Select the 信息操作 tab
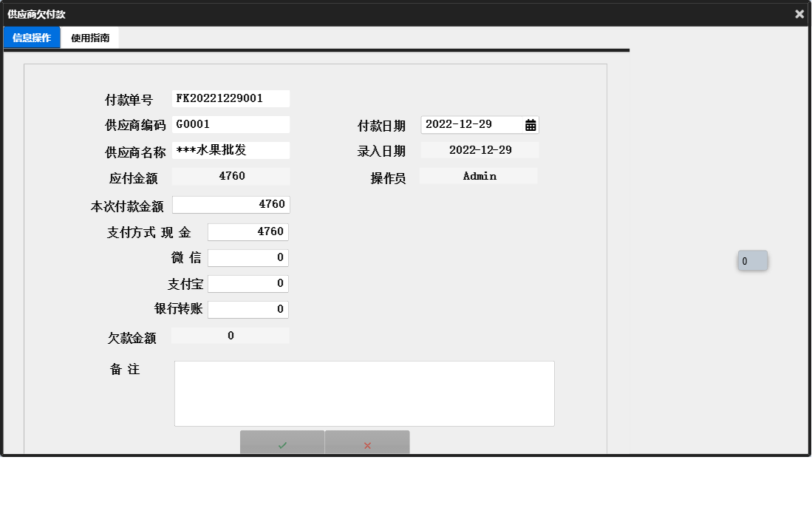Screen dimensions: 812x508 coord(32,37)
